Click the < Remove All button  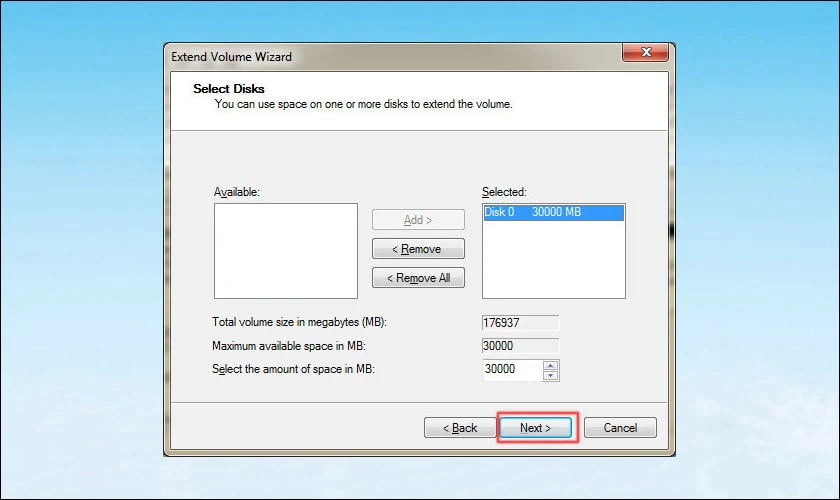coord(418,278)
